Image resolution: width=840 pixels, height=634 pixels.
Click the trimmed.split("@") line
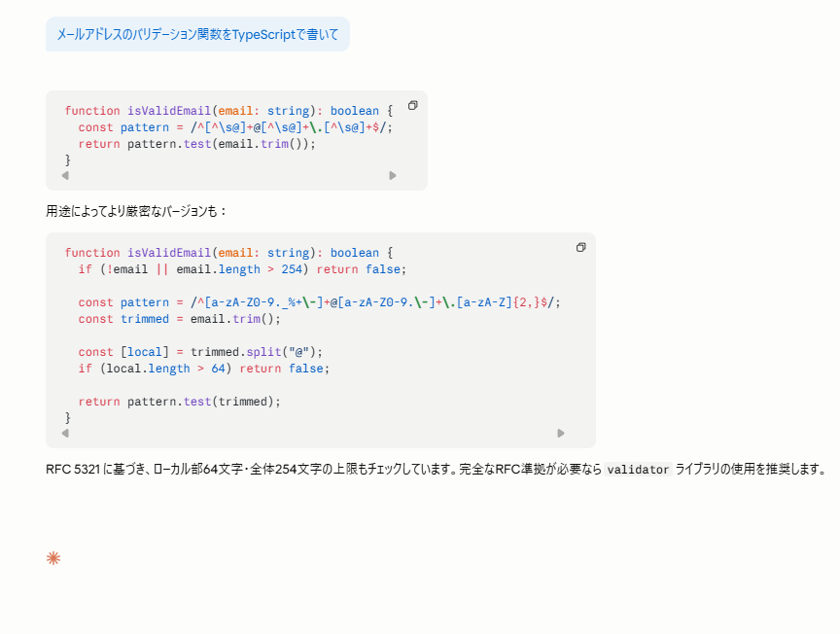pos(200,352)
